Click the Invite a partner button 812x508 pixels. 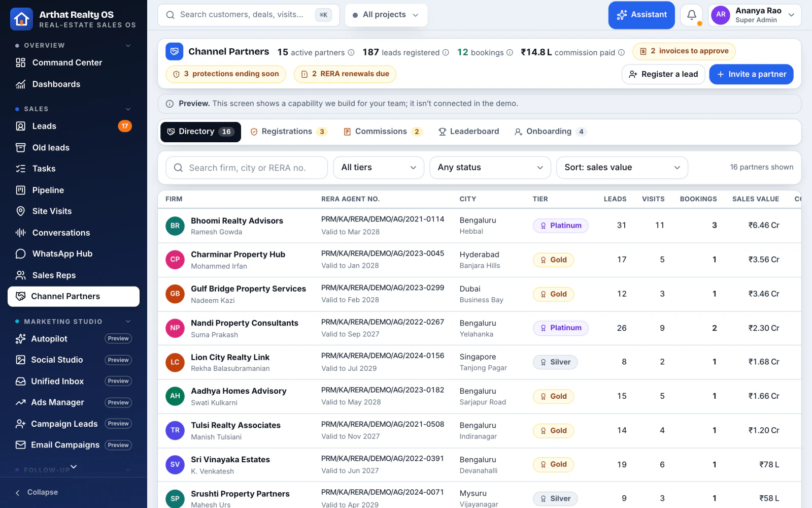751,74
